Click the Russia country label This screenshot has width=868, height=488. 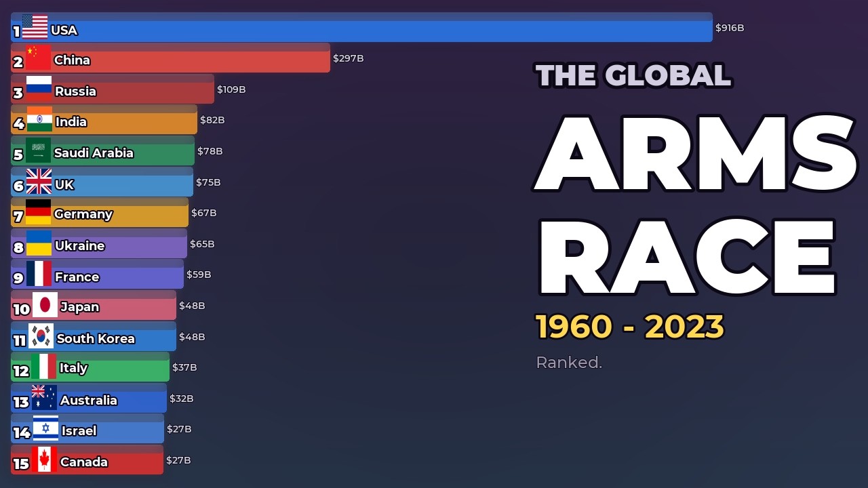pos(75,91)
